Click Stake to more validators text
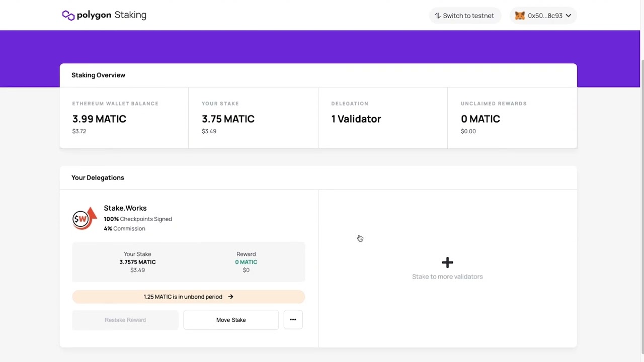This screenshot has width=644, height=362. (x=447, y=277)
